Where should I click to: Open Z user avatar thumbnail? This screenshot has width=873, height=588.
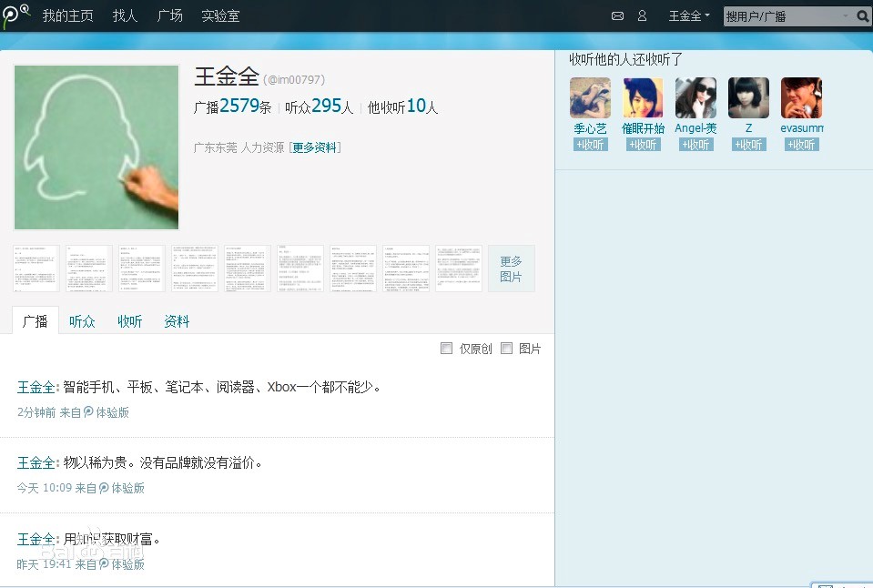point(749,98)
